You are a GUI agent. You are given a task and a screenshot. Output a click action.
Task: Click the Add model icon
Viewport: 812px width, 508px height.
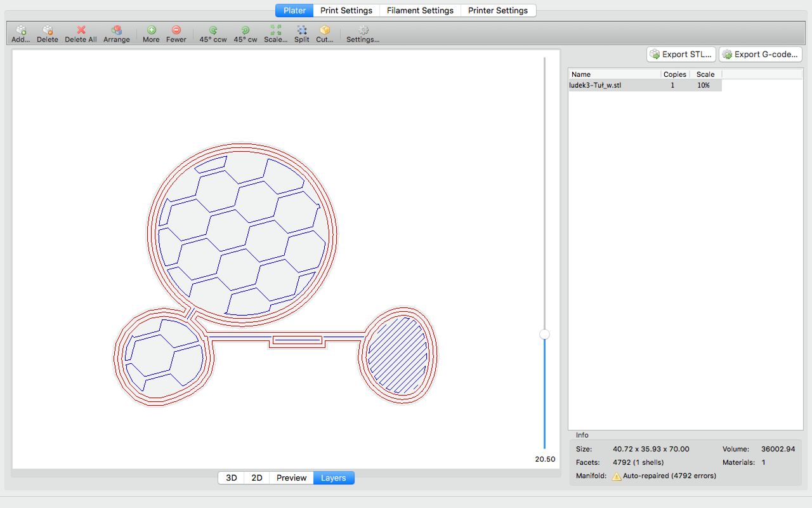pyautogui.click(x=20, y=30)
